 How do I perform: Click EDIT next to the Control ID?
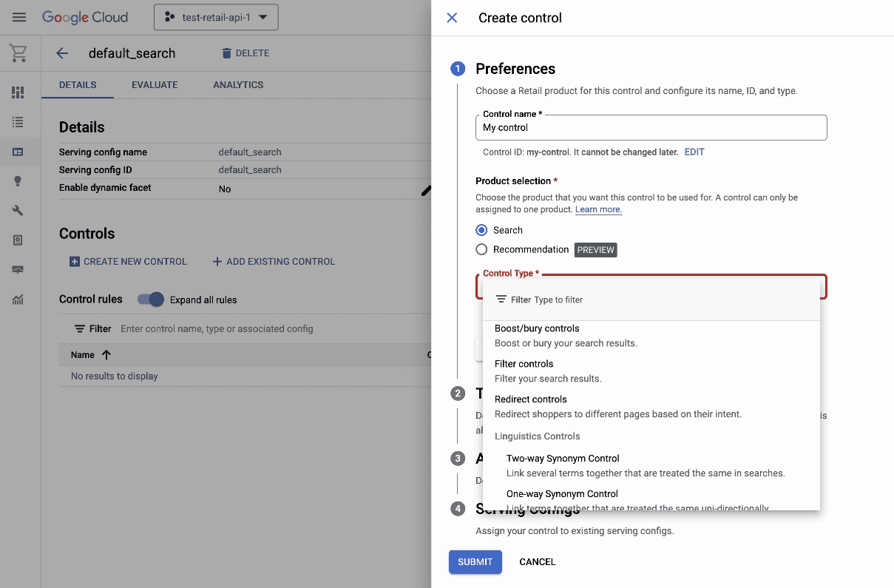pos(694,152)
